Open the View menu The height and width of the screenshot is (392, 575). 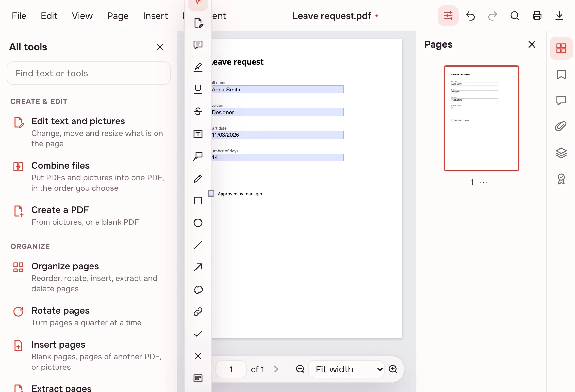click(x=82, y=16)
